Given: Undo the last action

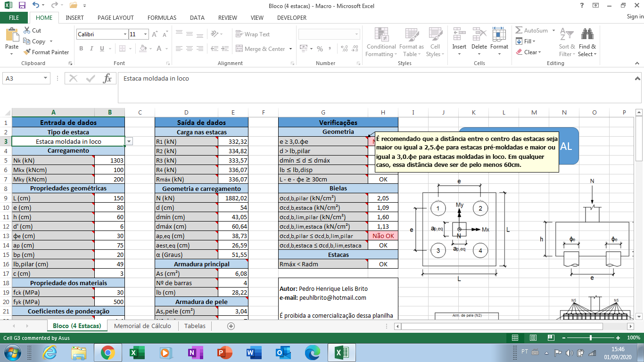Looking at the screenshot, I should click(36, 6).
